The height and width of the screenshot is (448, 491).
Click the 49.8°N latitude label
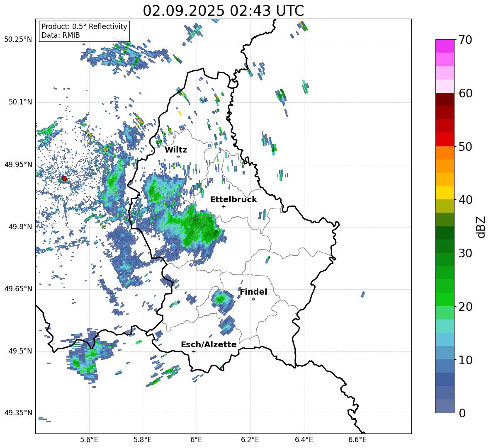point(20,227)
